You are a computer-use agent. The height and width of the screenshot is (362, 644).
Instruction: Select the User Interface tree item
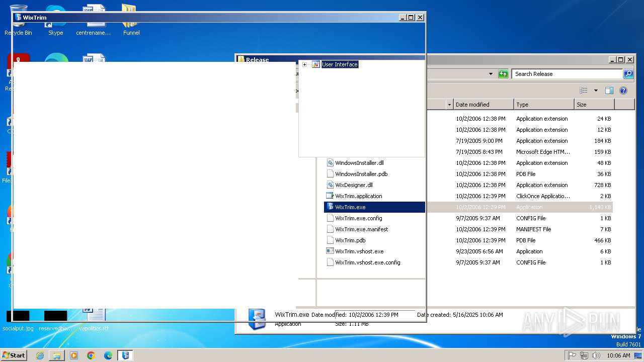click(340, 64)
